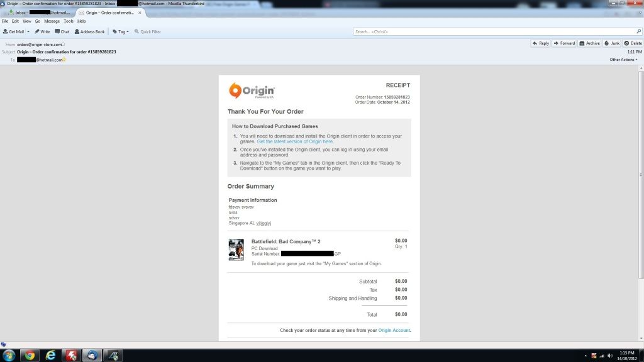
Task: Expand the Get Mail dropdown arrow
Action: tap(28, 31)
